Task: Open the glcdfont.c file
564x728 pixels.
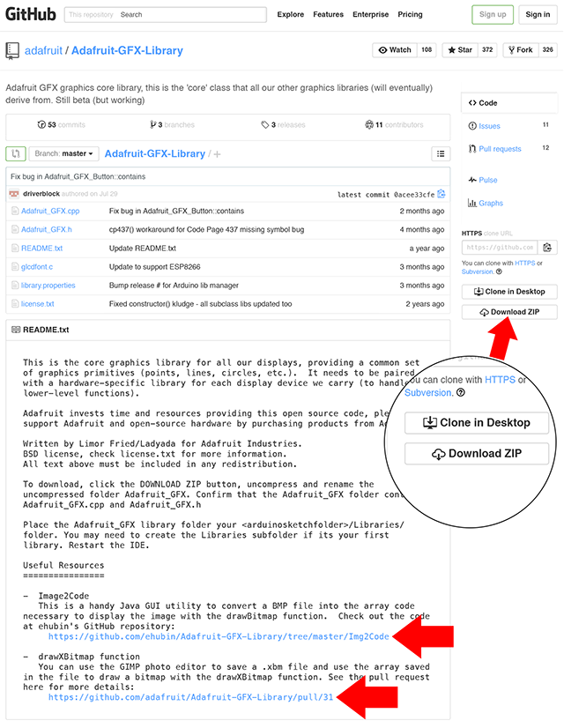Action: pyautogui.click(x=37, y=267)
